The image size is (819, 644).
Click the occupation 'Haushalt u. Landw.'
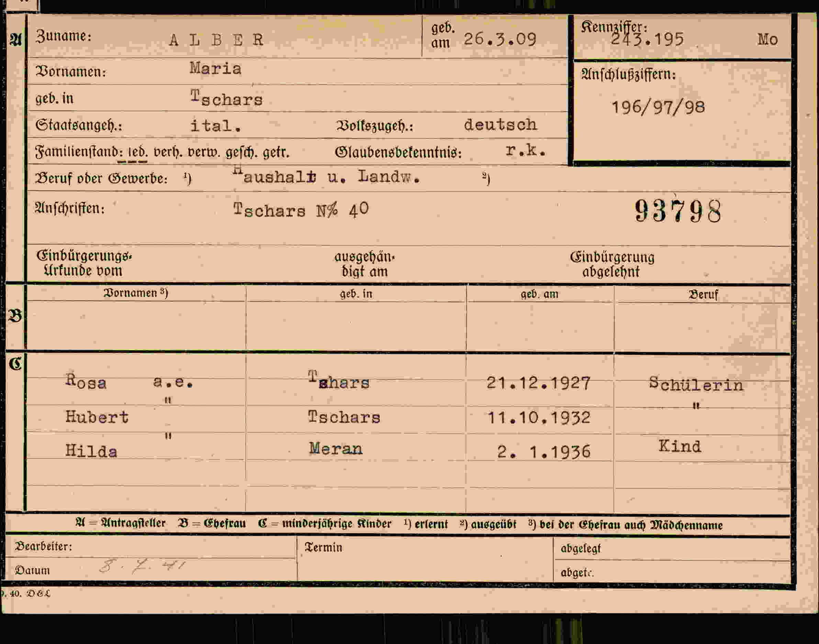326,175
